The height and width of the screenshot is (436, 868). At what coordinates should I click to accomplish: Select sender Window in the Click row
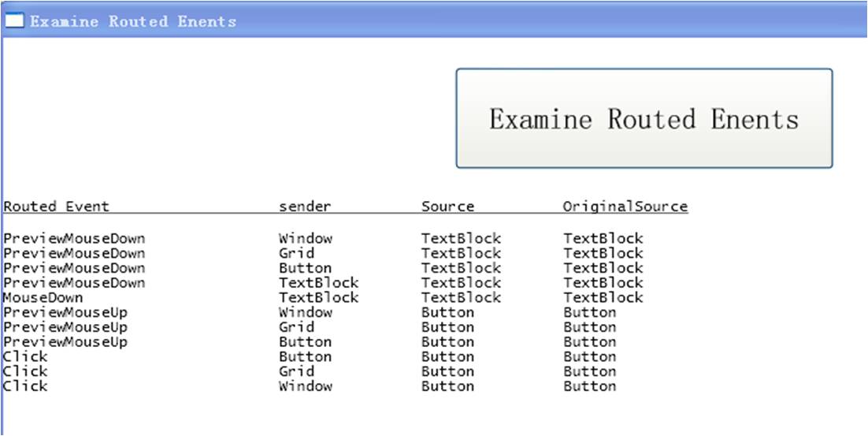[305, 386]
